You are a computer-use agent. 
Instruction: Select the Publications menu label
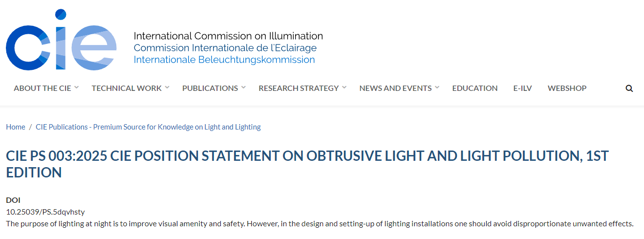tap(210, 88)
